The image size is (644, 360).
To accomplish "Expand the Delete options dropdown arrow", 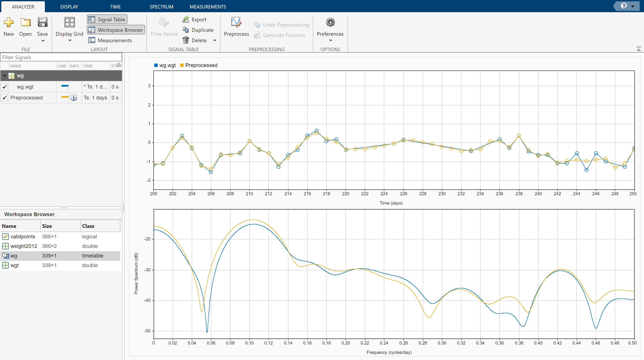I will click(215, 40).
